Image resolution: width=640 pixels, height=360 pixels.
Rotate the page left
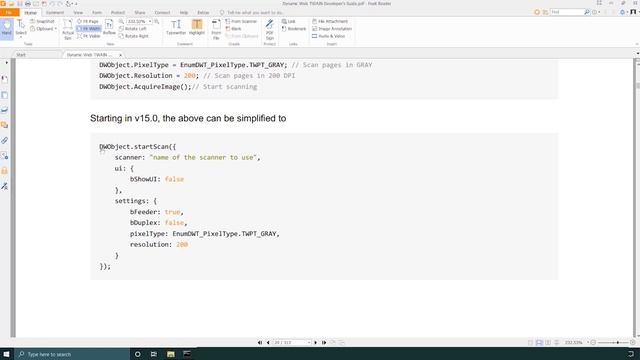click(x=133, y=29)
